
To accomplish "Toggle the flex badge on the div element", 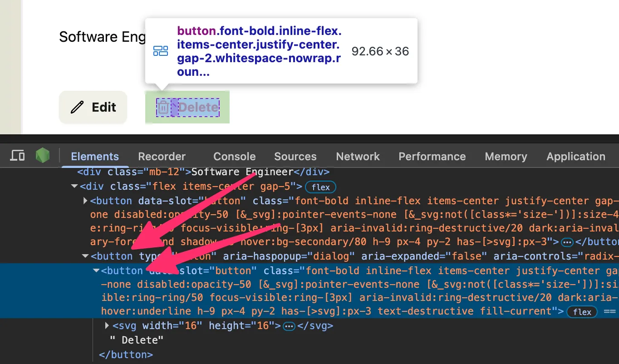I will pyautogui.click(x=320, y=187).
